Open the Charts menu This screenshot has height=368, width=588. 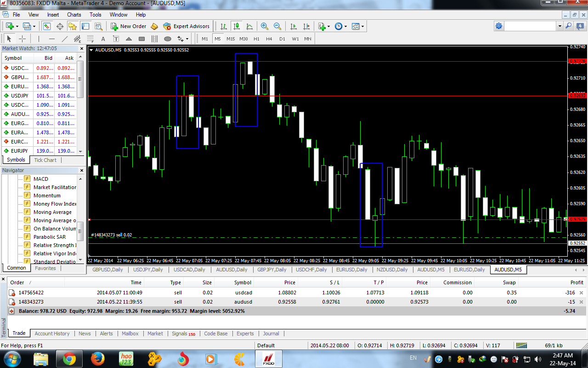coord(74,14)
